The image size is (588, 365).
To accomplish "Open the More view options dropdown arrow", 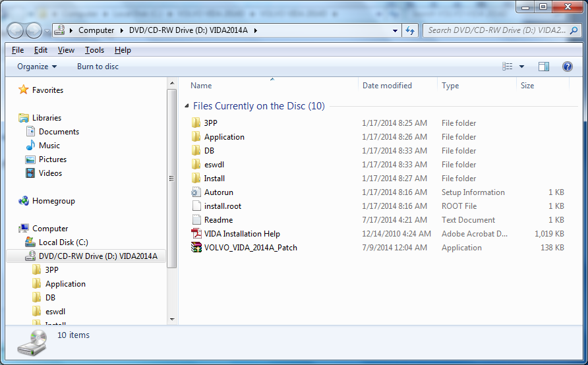I will coord(521,67).
